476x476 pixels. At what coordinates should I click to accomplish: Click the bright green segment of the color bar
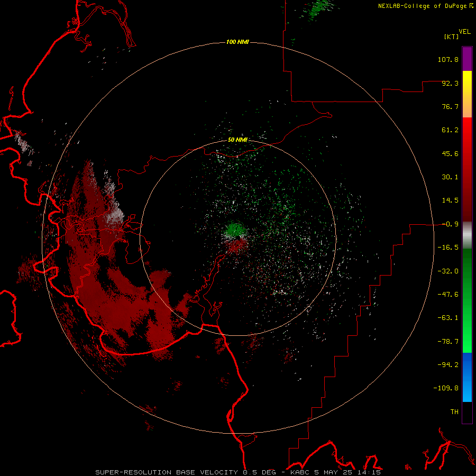pyautogui.click(x=467, y=300)
